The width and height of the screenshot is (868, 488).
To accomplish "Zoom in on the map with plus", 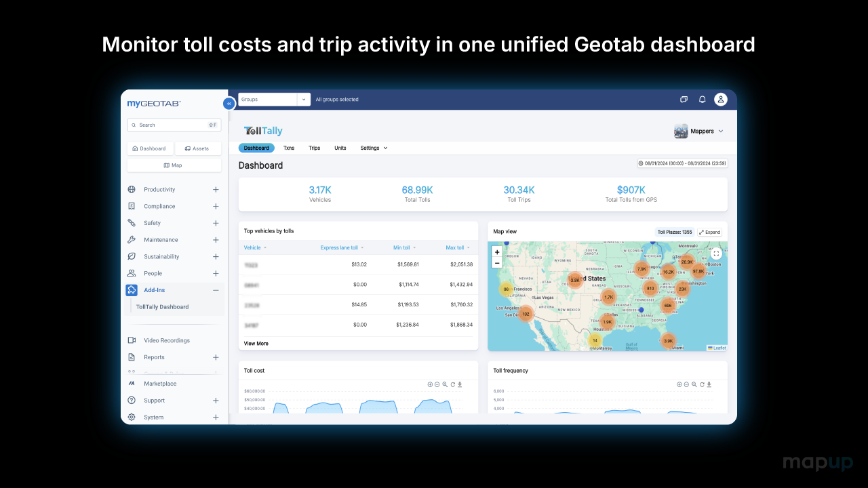I will tap(497, 252).
